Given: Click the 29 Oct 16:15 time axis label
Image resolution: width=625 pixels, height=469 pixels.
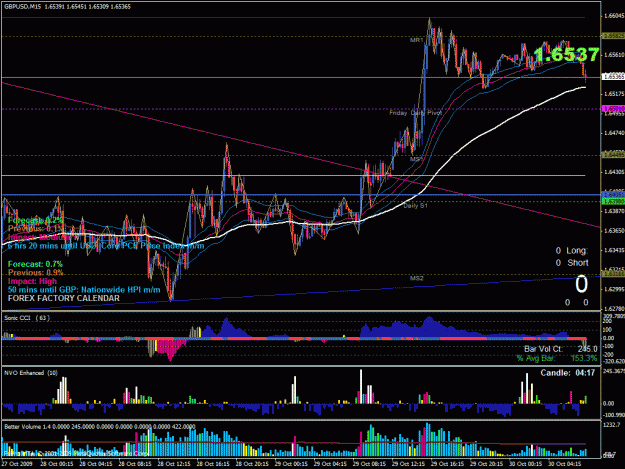Looking at the screenshot, I should [x=447, y=464].
